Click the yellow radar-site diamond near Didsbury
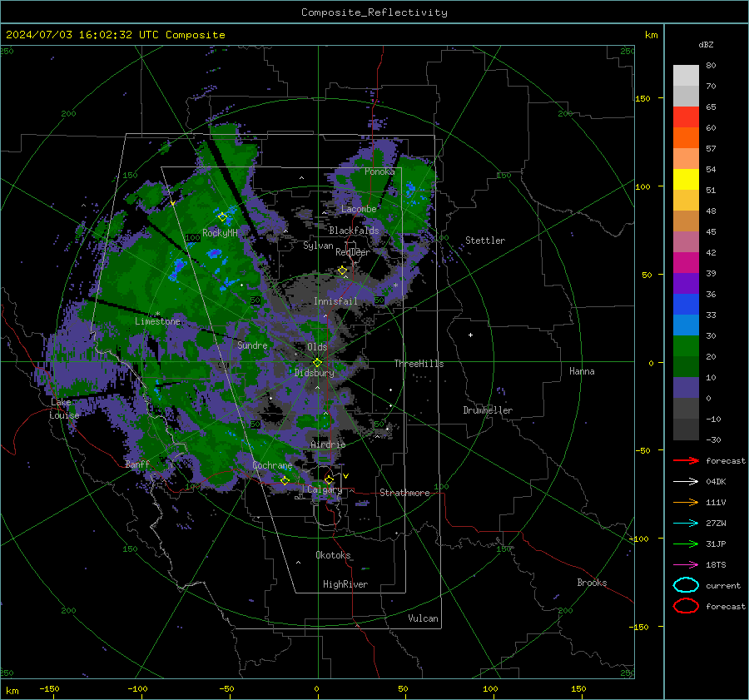Image resolution: width=749 pixels, height=700 pixels. point(317,363)
